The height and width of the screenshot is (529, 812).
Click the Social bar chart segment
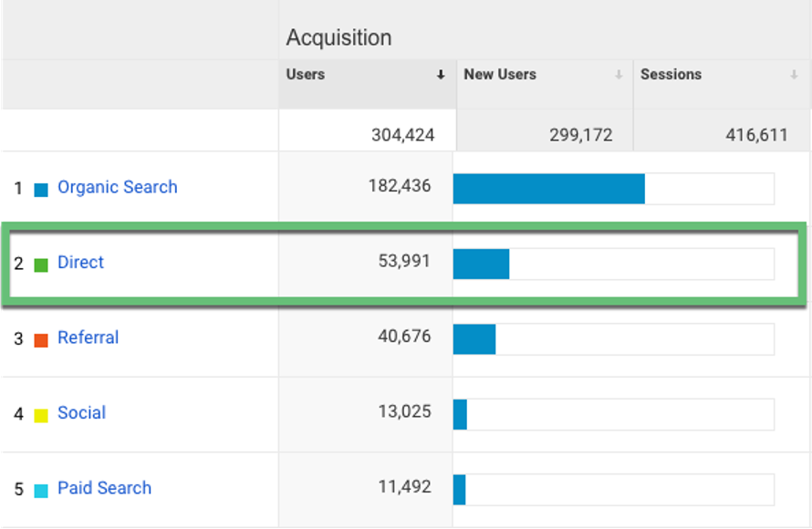tap(460, 414)
